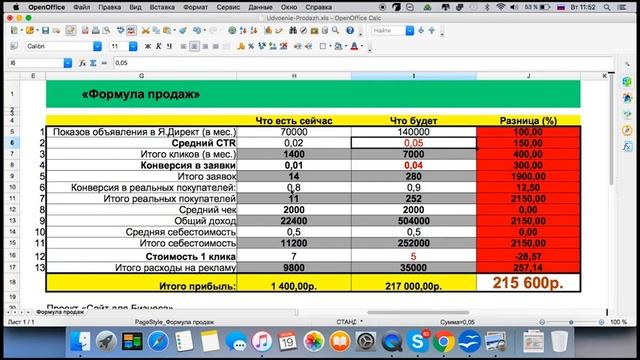Open sidebar Navigator panel icon
Image resolution: width=640 pixels, height=360 pixels.
(627, 130)
